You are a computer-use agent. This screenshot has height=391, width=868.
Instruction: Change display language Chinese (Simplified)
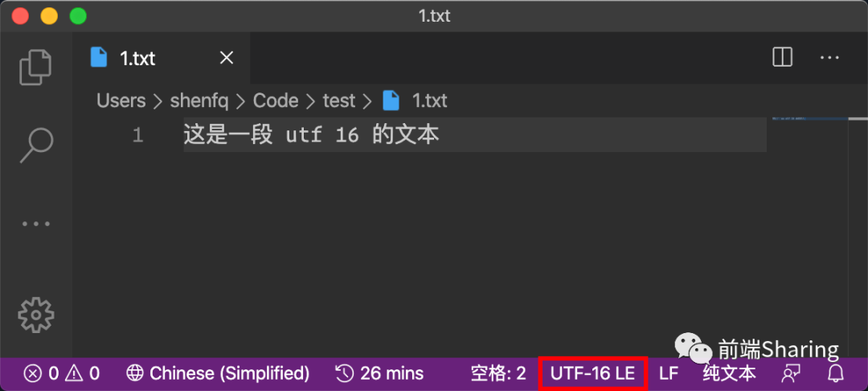218,373
